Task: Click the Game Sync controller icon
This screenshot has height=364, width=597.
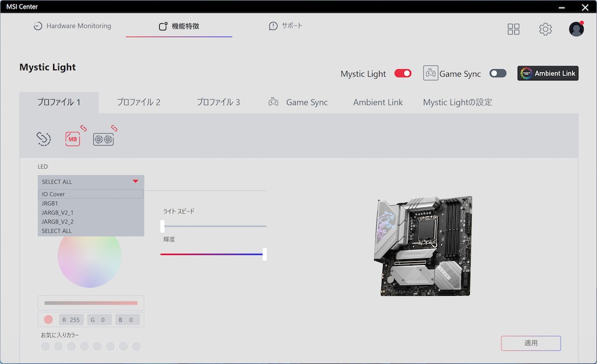Action: [430, 73]
